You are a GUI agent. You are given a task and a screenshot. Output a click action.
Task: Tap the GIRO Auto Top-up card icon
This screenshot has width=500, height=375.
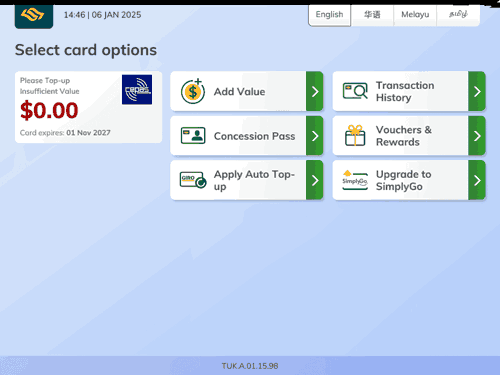pyautogui.click(x=193, y=180)
